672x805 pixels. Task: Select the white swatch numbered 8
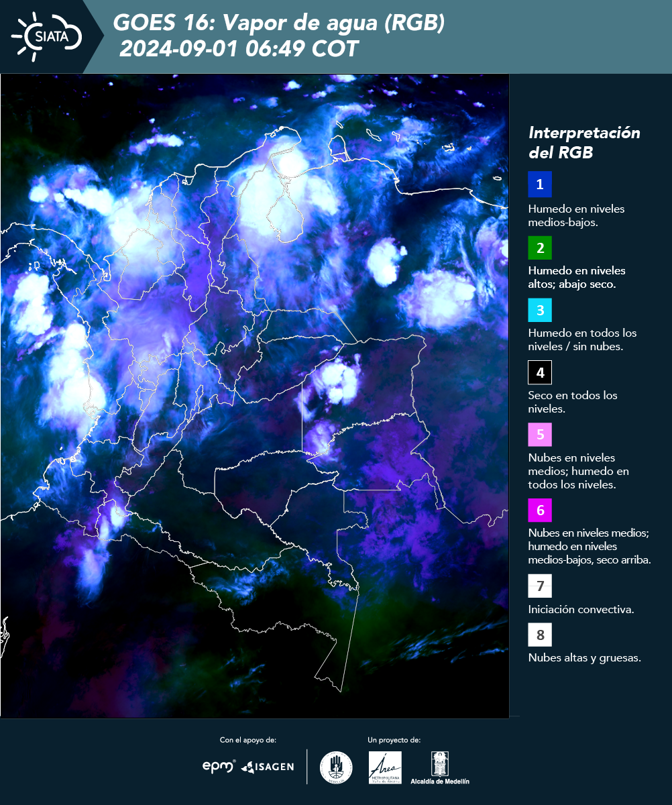tap(540, 635)
